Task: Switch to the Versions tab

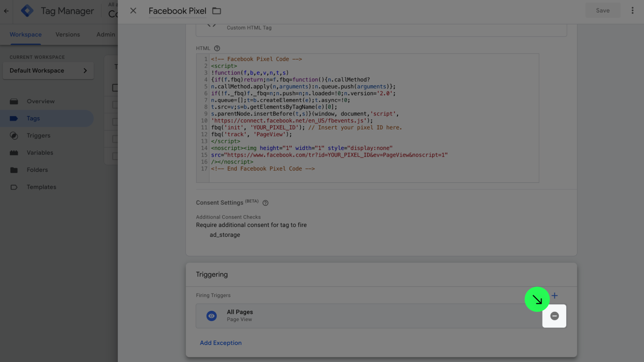Action: click(68, 35)
